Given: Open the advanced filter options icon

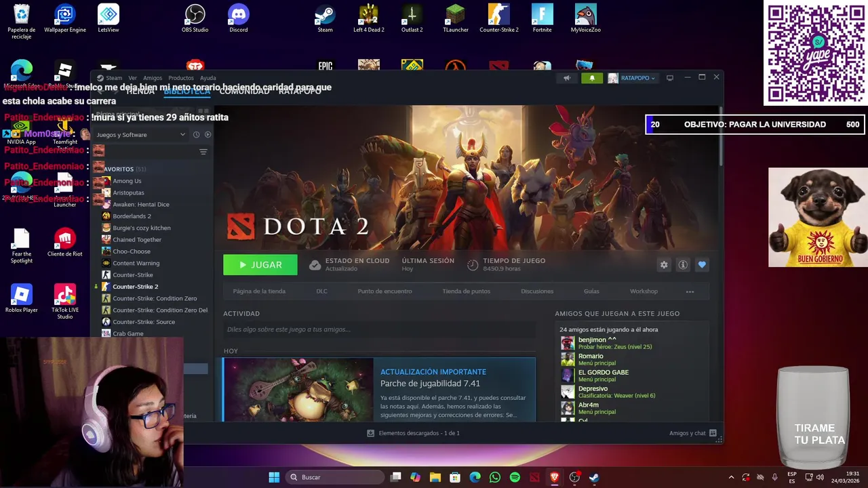Looking at the screenshot, I should click(203, 152).
